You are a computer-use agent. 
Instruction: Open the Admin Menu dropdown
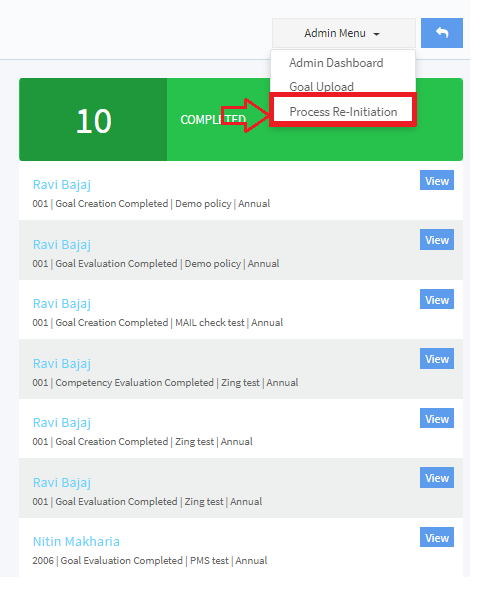(344, 33)
